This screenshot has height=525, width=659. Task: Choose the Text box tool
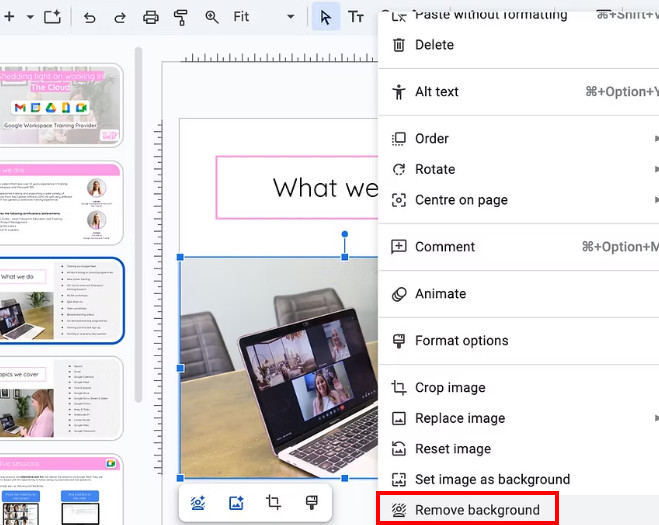coord(356,17)
